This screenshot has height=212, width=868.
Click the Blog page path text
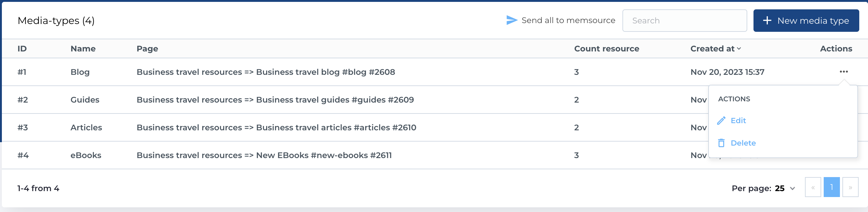pos(266,72)
